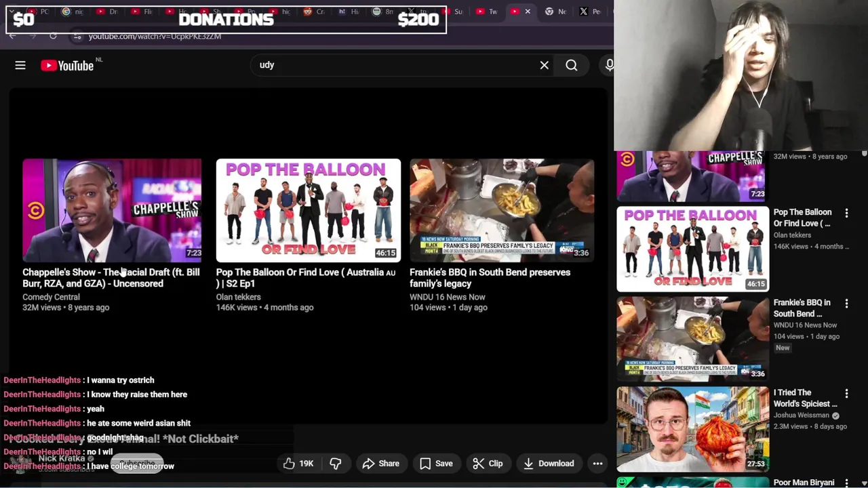Visit the Comedy Central channel name
The width and height of the screenshot is (868, 488).
(x=51, y=297)
